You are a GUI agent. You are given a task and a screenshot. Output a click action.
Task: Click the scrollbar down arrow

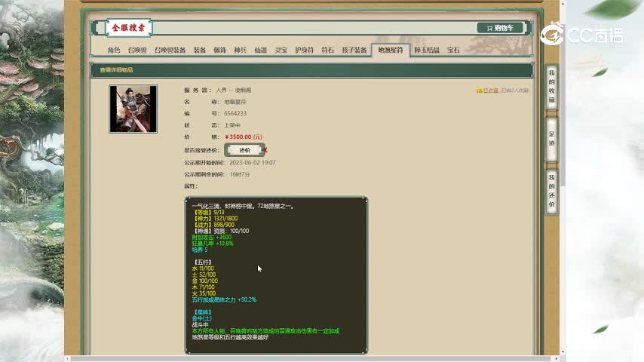click(563, 352)
